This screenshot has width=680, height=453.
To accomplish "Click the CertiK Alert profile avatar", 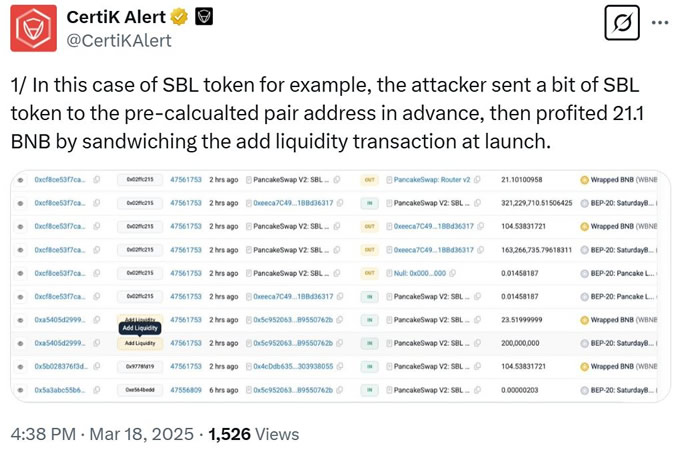I will (x=34, y=28).
